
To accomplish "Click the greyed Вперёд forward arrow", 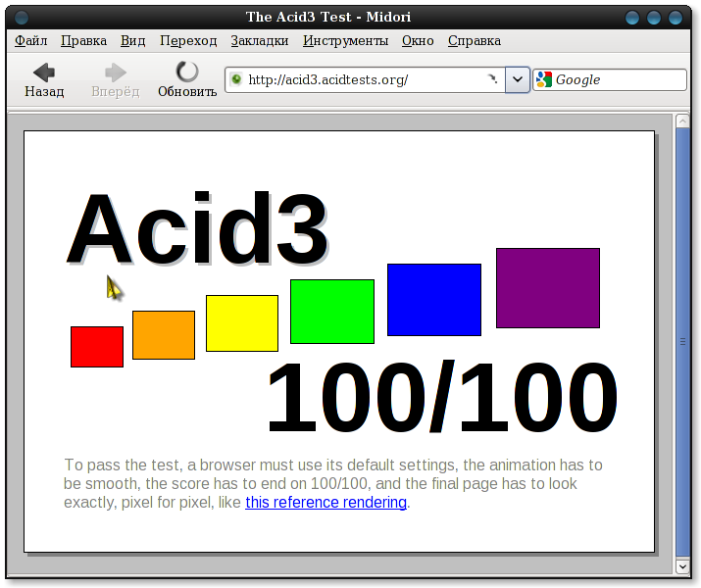I will [x=116, y=80].
